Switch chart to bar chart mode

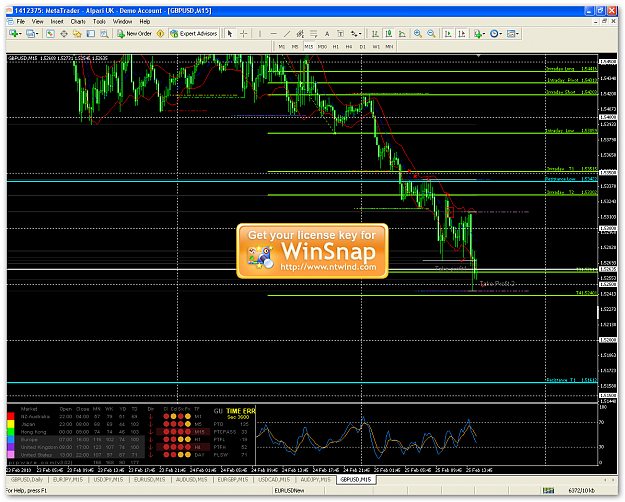pos(375,34)
